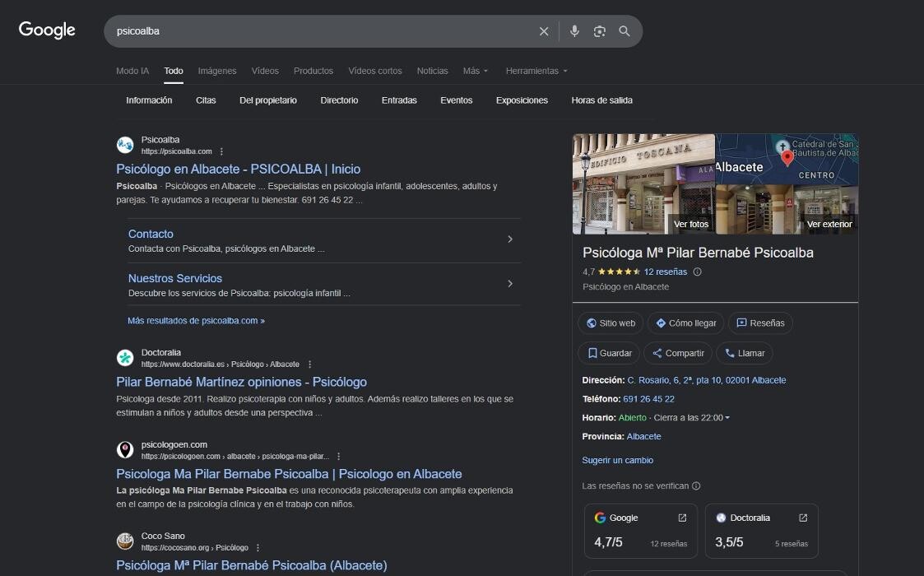924x576 pixels.
Task: Expand the Contacto sitelink chevron
Action: pos(510,239)
